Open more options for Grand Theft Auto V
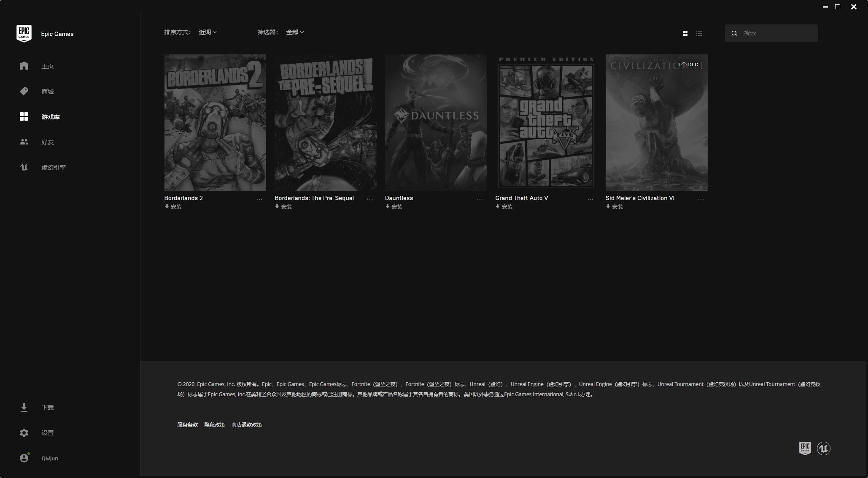The height and width of the screenshot is (478, 868). (590, 199)
